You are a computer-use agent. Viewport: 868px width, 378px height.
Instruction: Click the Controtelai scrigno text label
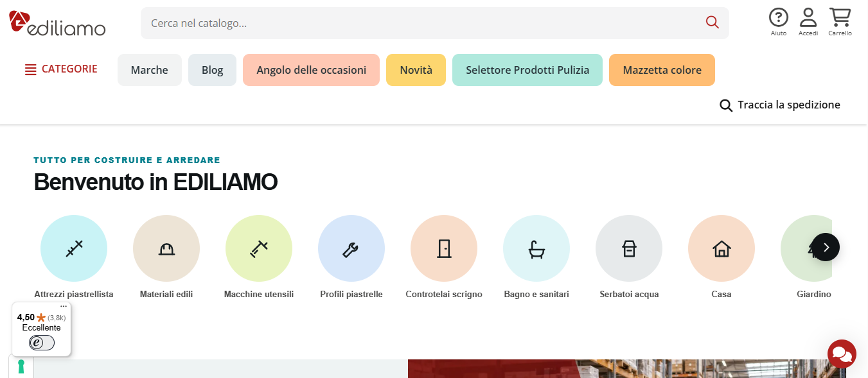(444, 294)
